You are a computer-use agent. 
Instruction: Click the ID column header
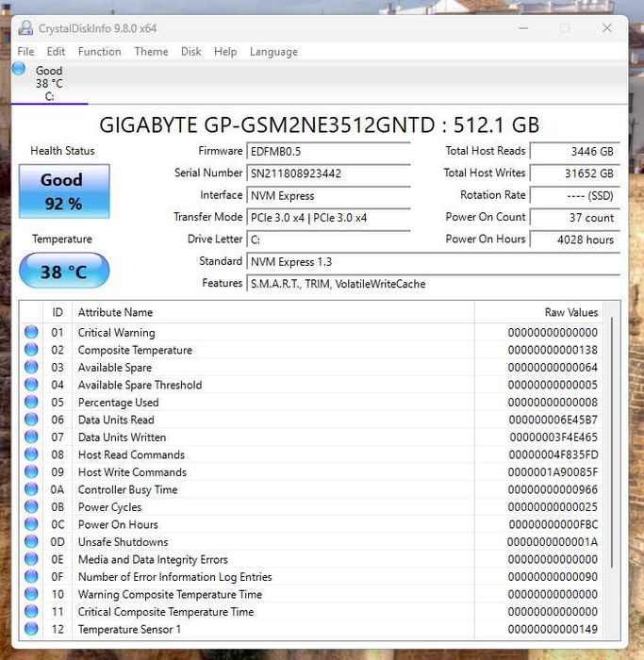pyautogui.click(x=58, y=312)
